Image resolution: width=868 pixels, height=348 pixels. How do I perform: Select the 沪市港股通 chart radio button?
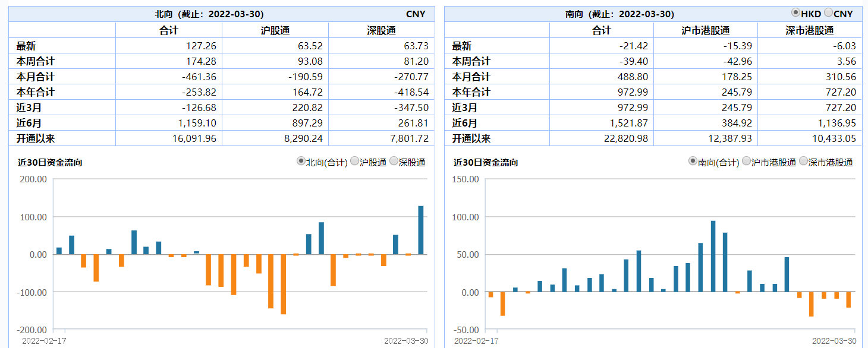click(747, 161)
